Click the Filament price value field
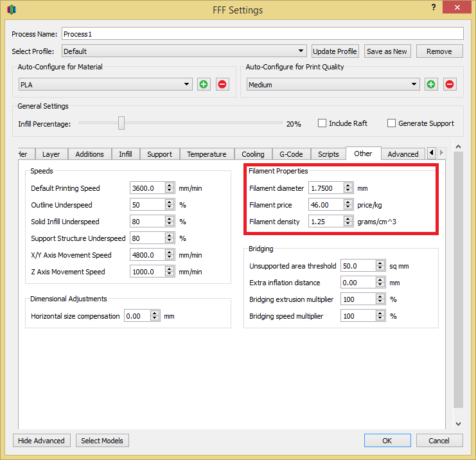 point(326,205)
